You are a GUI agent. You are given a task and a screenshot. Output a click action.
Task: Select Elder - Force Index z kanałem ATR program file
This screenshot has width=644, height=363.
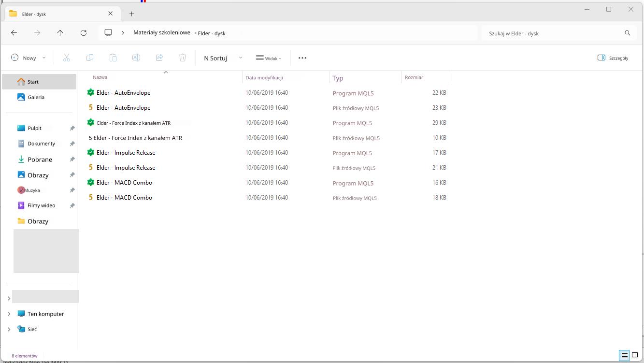[x=133, y=123]
